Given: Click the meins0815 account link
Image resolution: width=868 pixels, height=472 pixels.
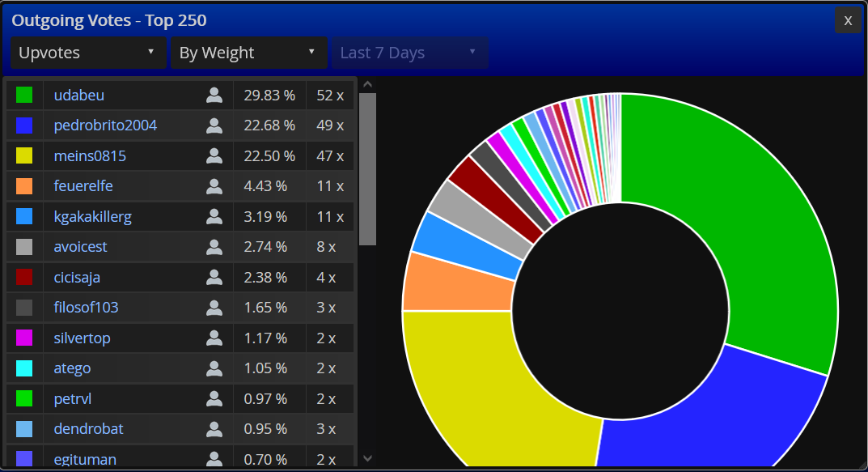Looking at the screenshot, I should (90, 155).
